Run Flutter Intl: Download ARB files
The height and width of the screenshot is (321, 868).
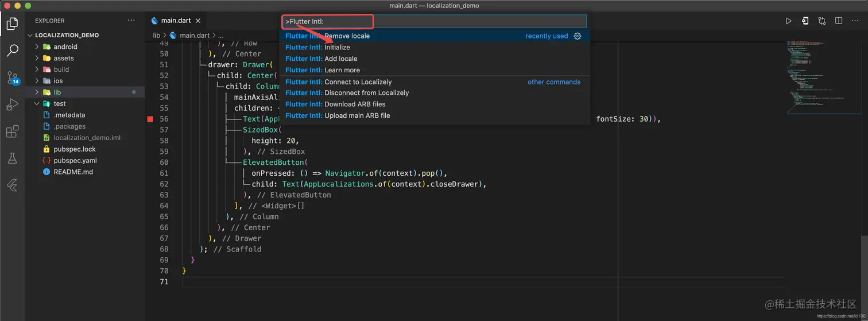(434, 104)
